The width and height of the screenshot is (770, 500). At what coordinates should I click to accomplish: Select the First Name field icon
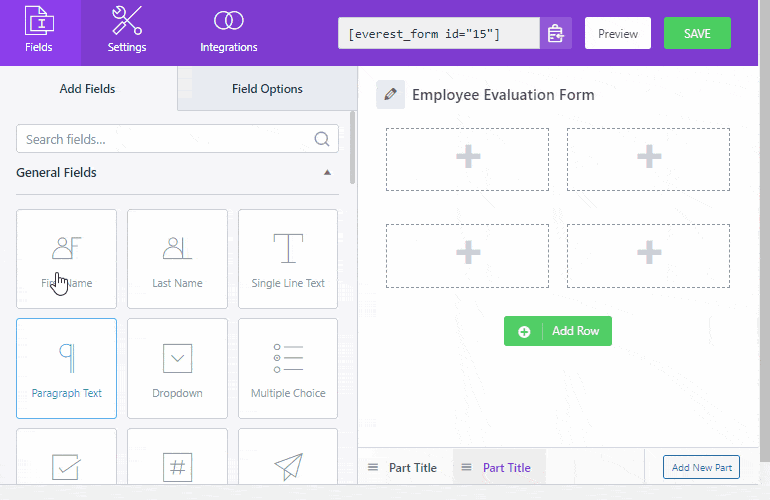coord(66,248)
